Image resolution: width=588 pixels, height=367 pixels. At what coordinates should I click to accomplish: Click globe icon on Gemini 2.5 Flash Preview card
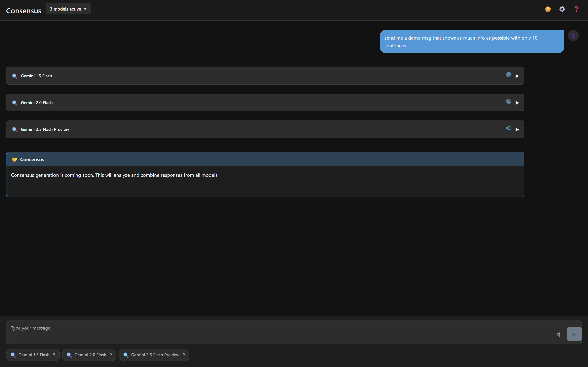tap(509, 128)
